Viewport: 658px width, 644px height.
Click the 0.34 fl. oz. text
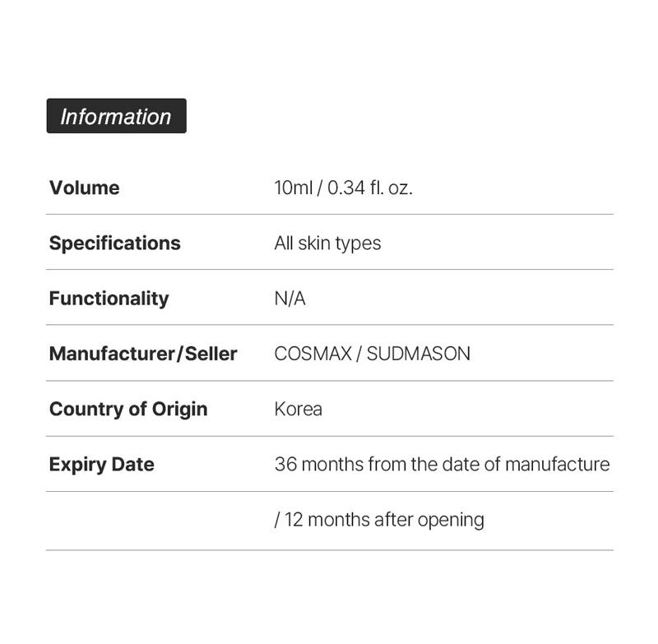click(369, 188)
